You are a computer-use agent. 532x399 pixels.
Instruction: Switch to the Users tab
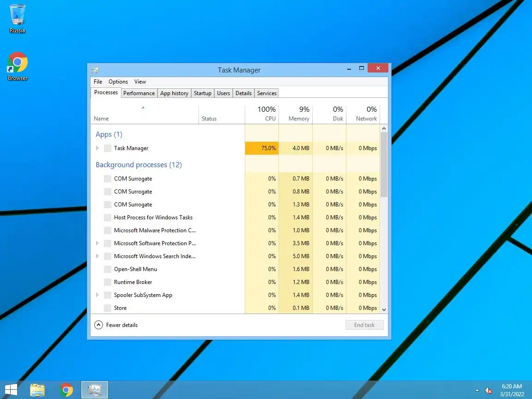coord(223,93)
